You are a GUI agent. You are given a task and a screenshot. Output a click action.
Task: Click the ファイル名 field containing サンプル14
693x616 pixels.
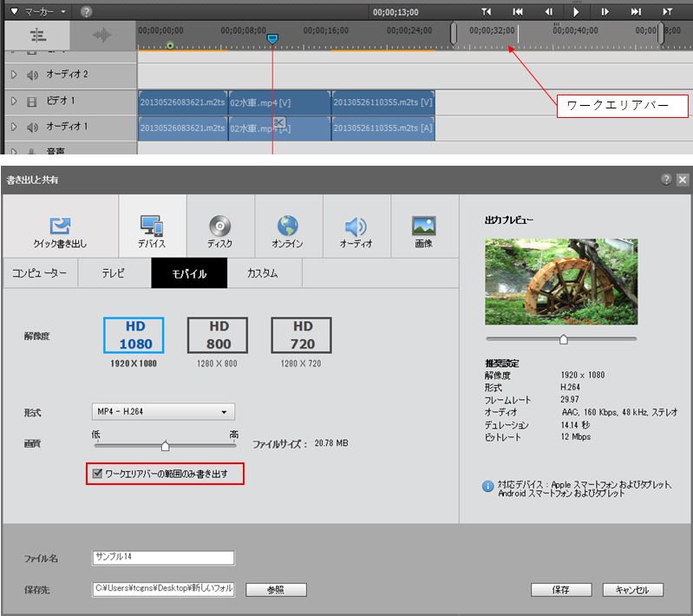(x=163, y=558)
